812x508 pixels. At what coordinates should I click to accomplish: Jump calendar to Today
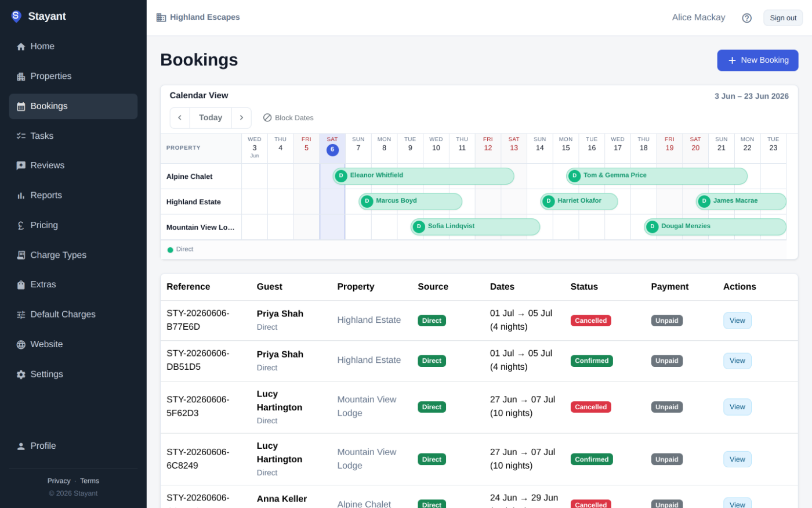click(211, 118)
